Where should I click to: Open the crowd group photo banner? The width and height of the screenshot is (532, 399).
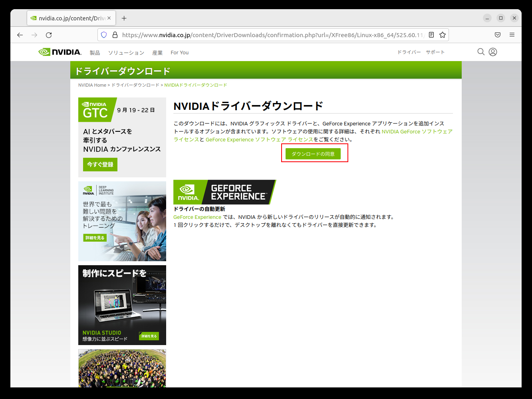click(122, 368)
